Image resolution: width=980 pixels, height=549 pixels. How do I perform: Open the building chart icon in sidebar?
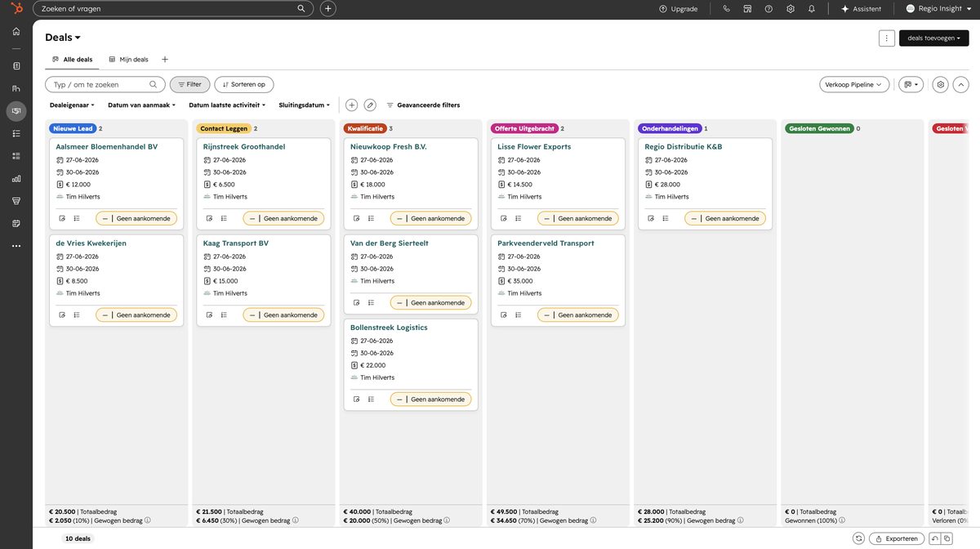pos(16,88)
